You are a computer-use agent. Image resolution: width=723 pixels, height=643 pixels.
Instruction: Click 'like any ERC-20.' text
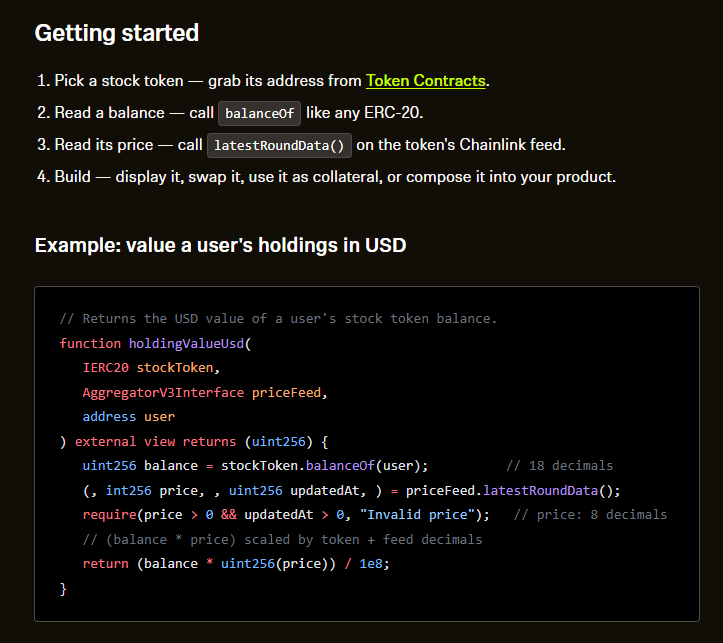click(x=364, y=113)
